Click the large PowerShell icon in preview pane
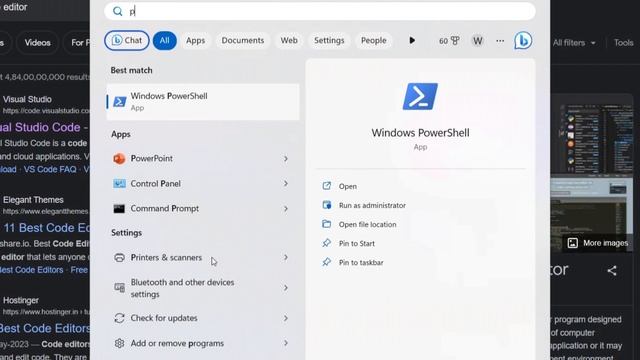This screenshot has width=640, height=360. pos(420,96)
